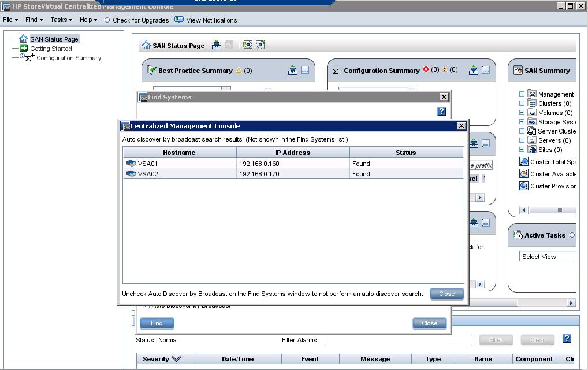This screenshot has width=588, height=370.
Task: Click the Clusters folder icon in SAN Summary
Action: (532, 103)
